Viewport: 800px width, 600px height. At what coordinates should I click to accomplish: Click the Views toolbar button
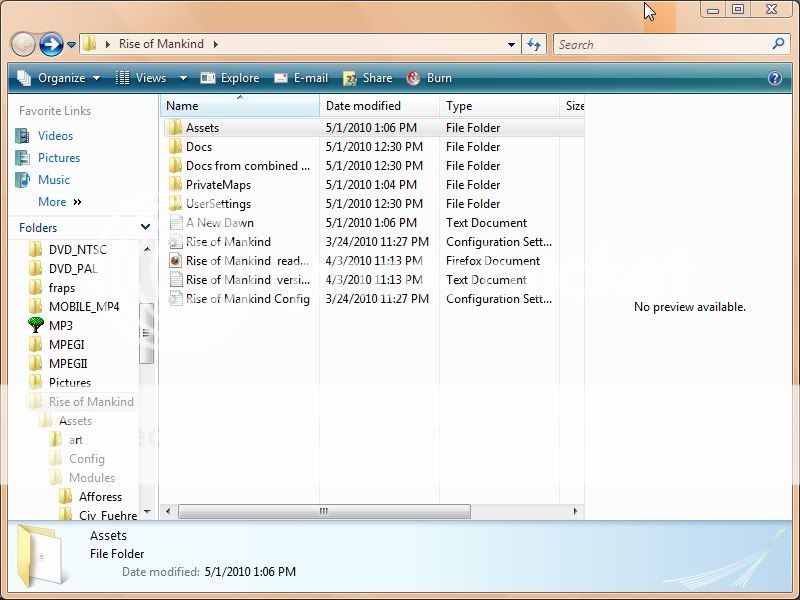pyautogui.click(x=142, y=78)
